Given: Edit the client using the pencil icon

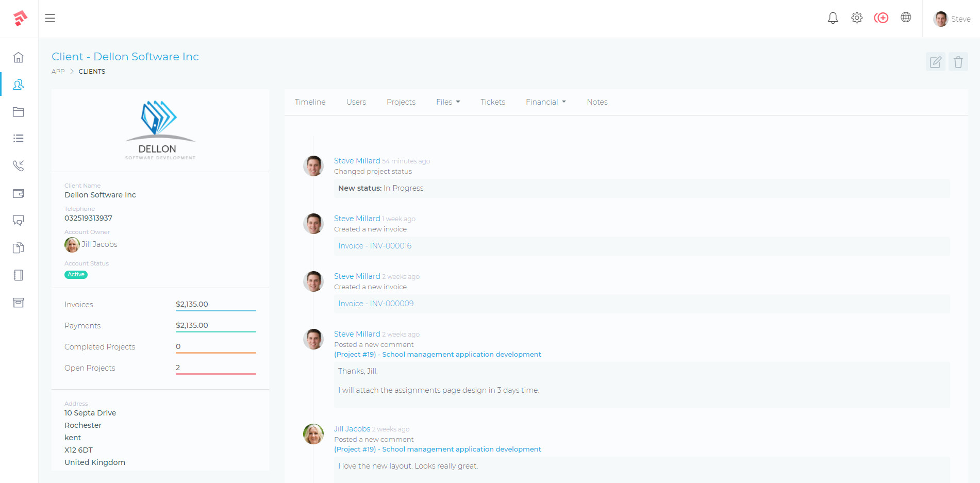Looking at the screenshot, I should pos(935,61).
